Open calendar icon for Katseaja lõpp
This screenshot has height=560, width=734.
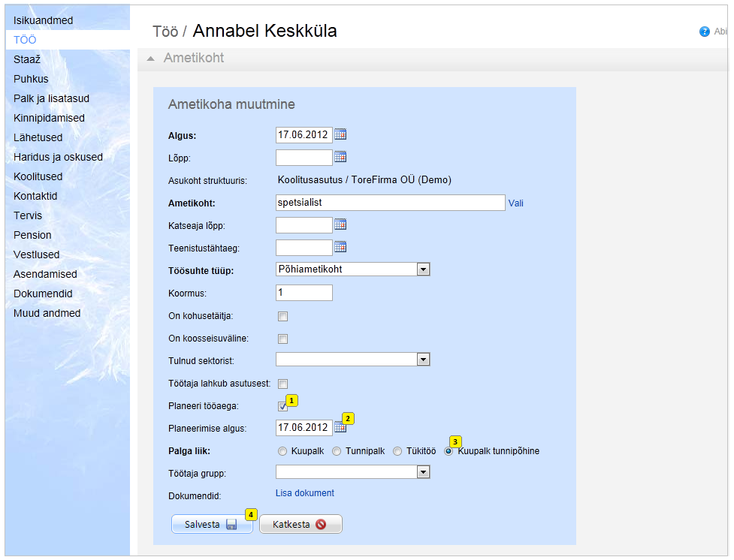[x=340, y=224]
